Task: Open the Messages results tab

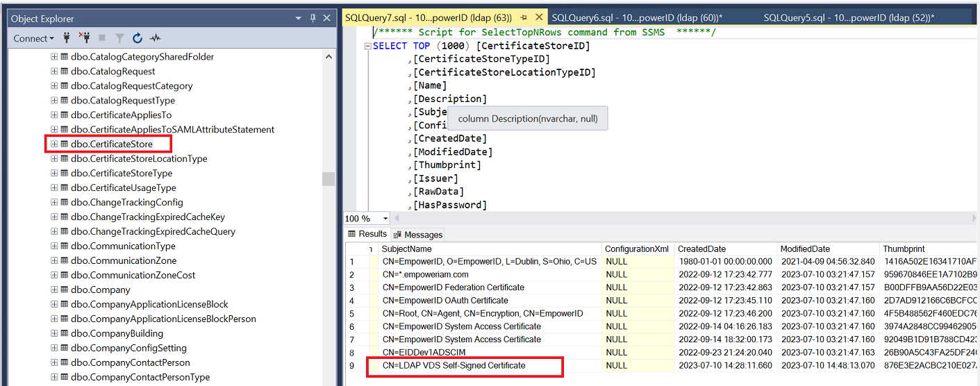Action: tap(418, 235)
